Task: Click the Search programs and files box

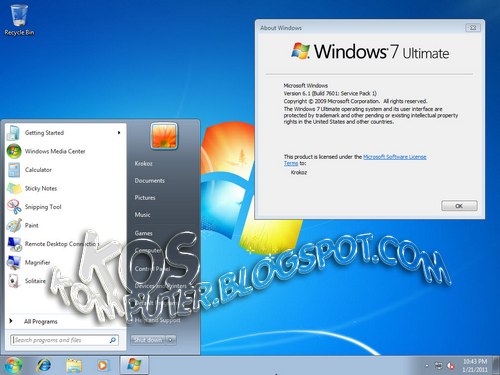Action: point(64,340)
